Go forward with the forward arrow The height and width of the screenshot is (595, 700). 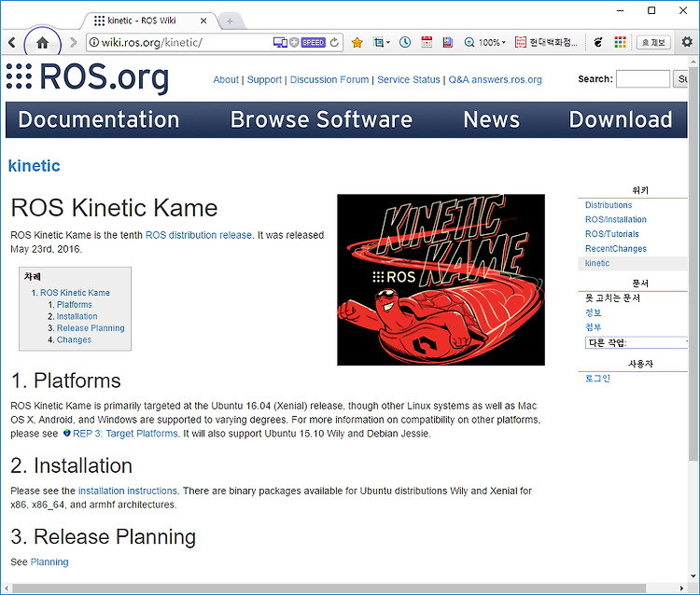click(x=74, y=42)
